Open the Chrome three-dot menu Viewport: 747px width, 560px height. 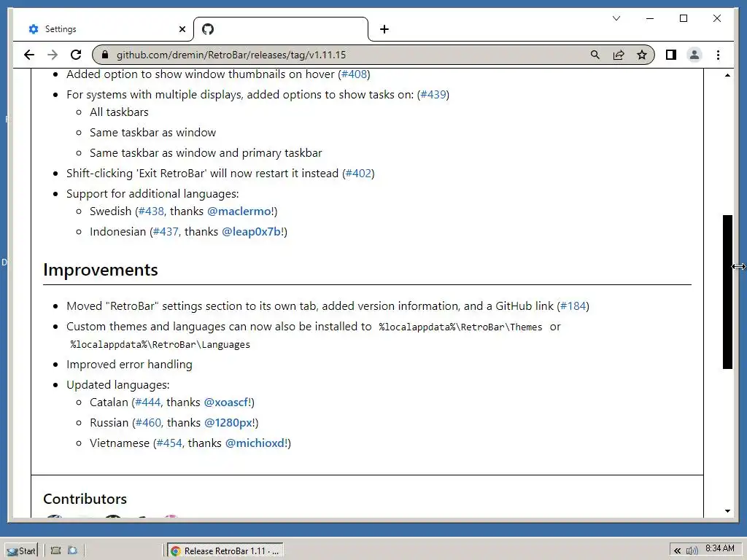point(718,55)
